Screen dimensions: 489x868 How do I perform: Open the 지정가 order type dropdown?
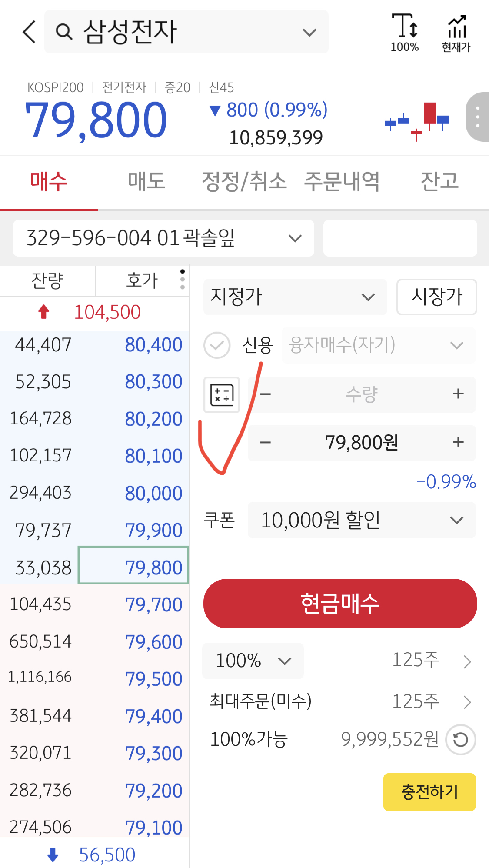pyautogui.click(x=295, y=297)
